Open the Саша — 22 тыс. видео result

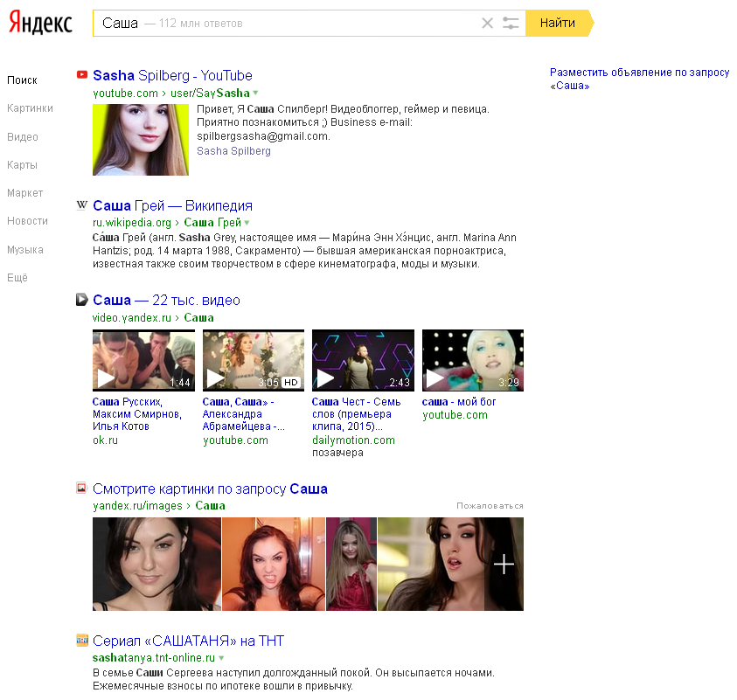(166, 301)
